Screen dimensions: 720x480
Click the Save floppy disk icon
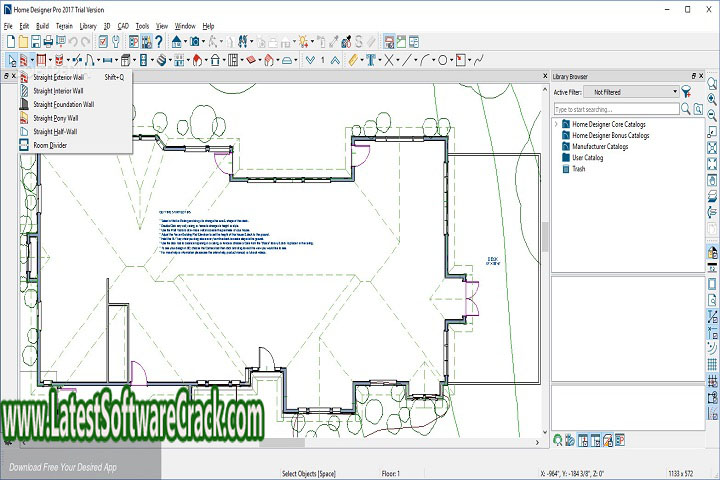[36, 42]
